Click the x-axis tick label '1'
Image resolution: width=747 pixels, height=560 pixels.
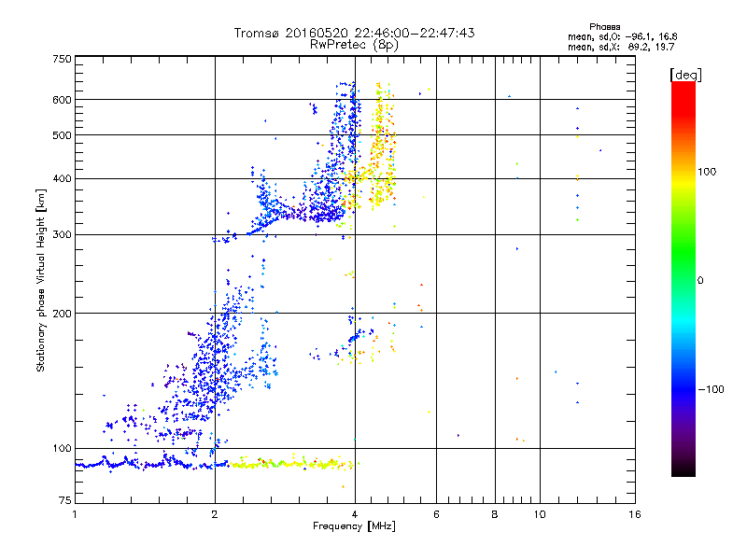75,514
